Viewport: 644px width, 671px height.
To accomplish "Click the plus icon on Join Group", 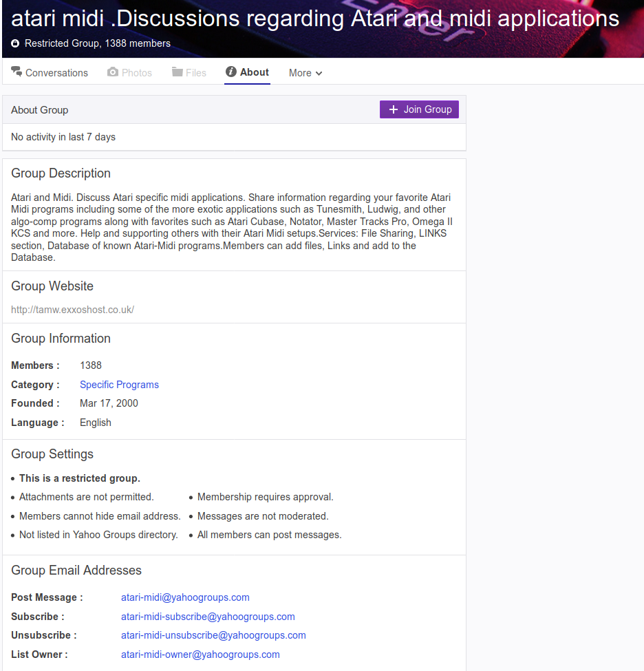I will pos(394,109).
